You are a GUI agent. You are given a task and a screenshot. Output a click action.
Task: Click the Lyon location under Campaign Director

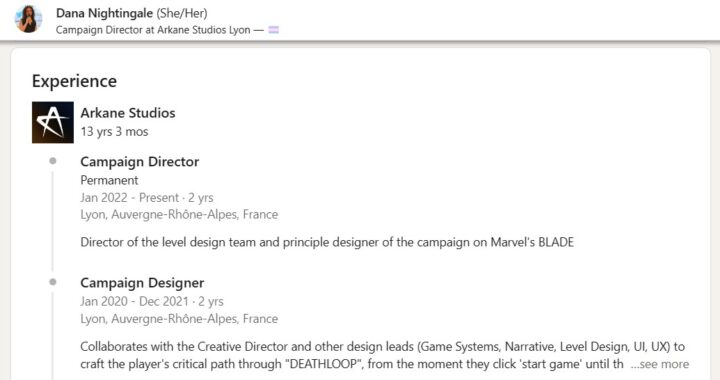(179, 215)
